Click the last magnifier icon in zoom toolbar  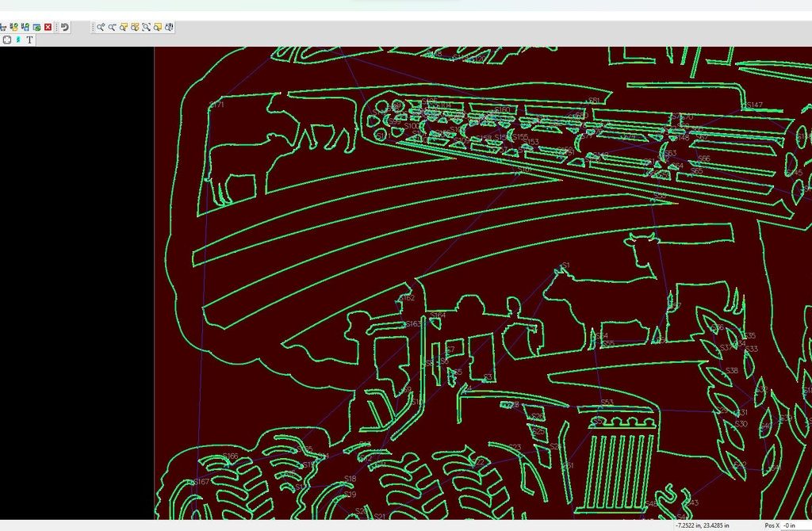169,27
